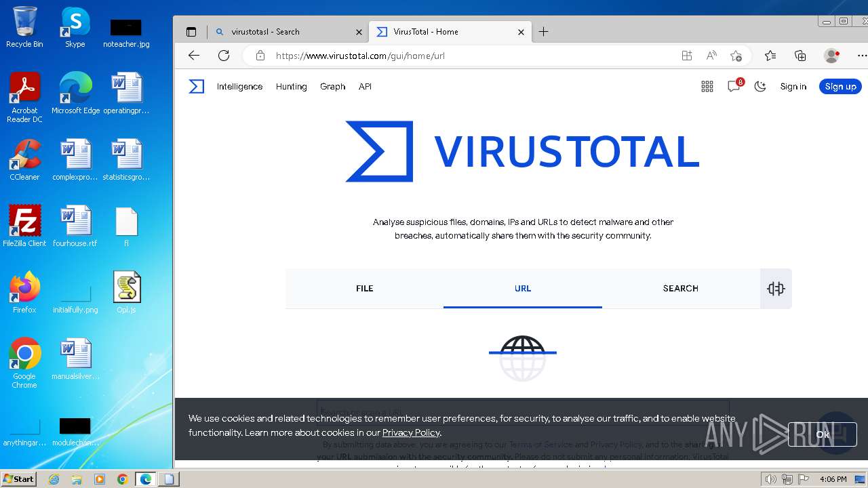Screen dimensions: 868x488
Task: Click the VirusTotal small logo icon
Action: pos(196,86)
